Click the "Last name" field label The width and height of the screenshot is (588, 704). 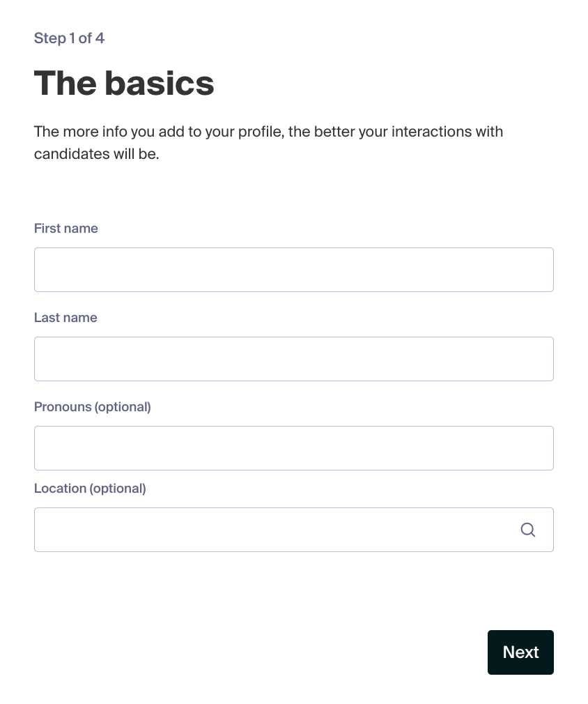65,317
